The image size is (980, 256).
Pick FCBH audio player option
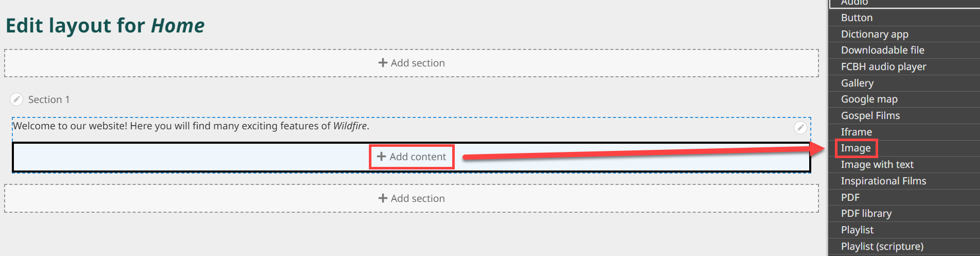(x=883, y=67)
